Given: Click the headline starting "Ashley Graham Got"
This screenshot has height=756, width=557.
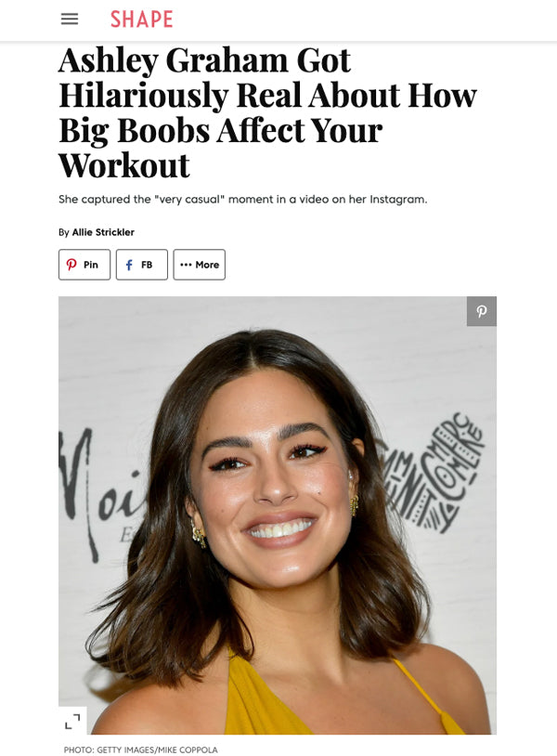Looking at the screenshot, I should [267, 112].
